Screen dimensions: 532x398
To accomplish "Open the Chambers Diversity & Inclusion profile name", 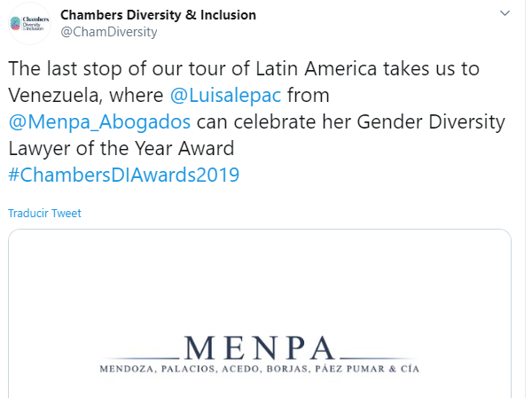I will click(158, 15).
